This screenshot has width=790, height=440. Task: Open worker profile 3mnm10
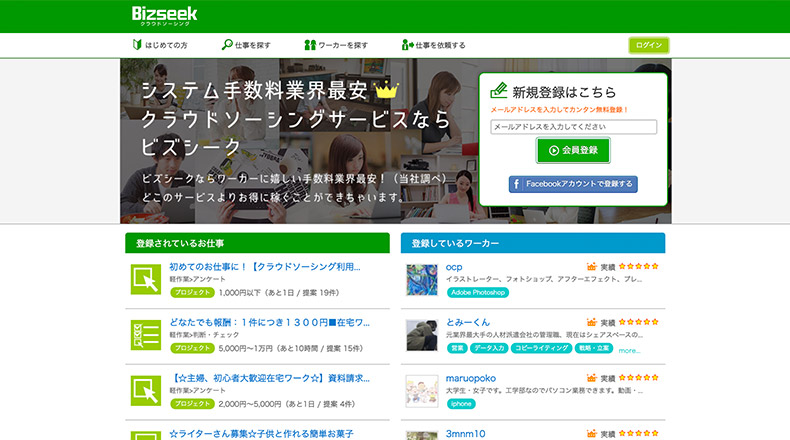tap(465, 433)
